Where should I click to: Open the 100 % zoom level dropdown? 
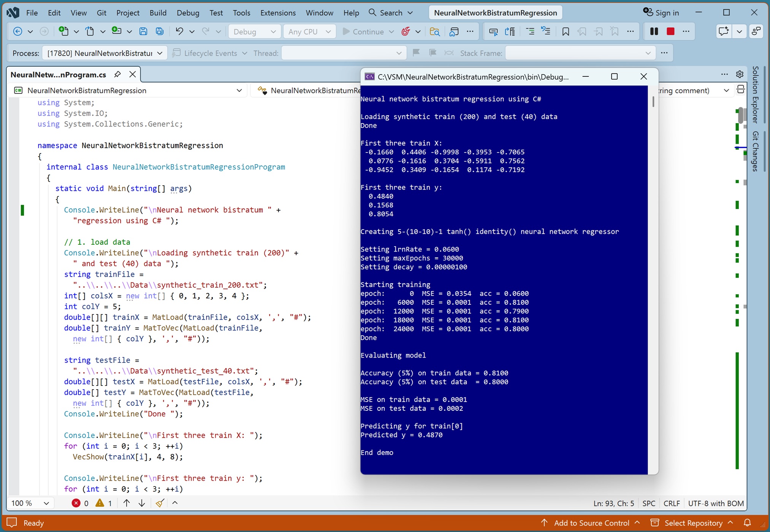coord(30,503)
